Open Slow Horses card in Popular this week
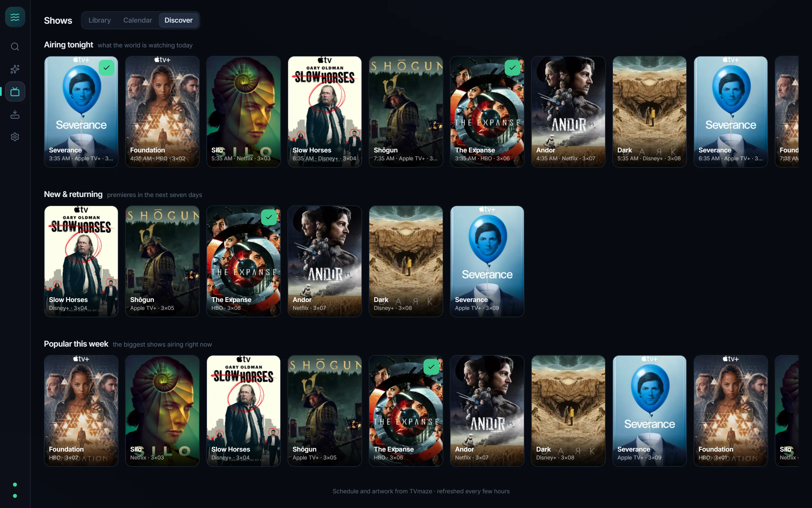 (244, 411)
